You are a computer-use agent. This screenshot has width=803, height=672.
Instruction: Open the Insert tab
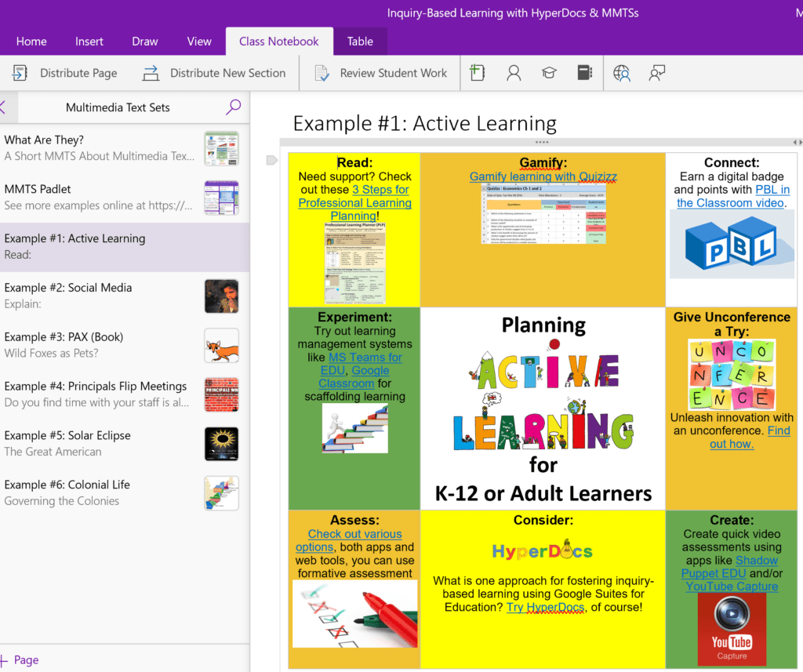click(89, 42)
